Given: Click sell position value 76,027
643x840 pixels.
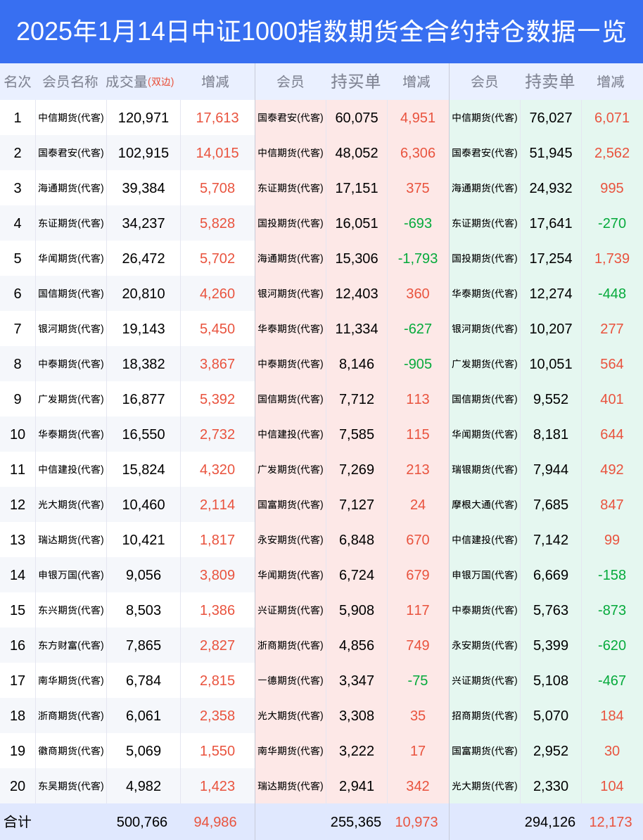Looking at the screenshot, I should (x=551, y=118).
